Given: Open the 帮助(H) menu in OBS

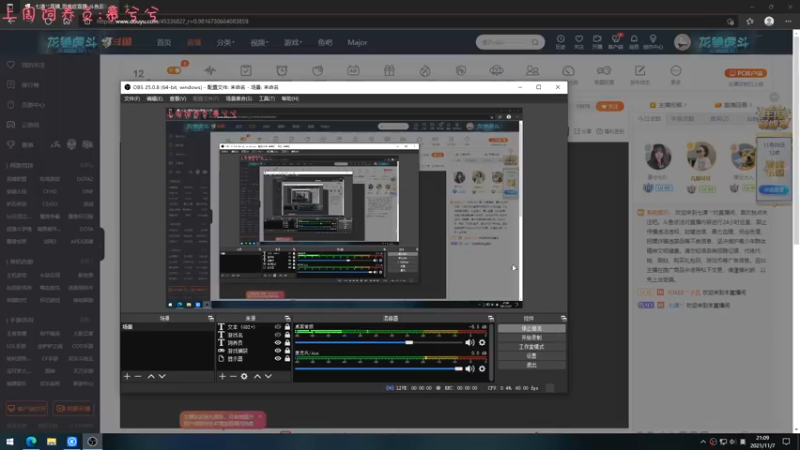Looking at the screenshot, I should point(290,98).
